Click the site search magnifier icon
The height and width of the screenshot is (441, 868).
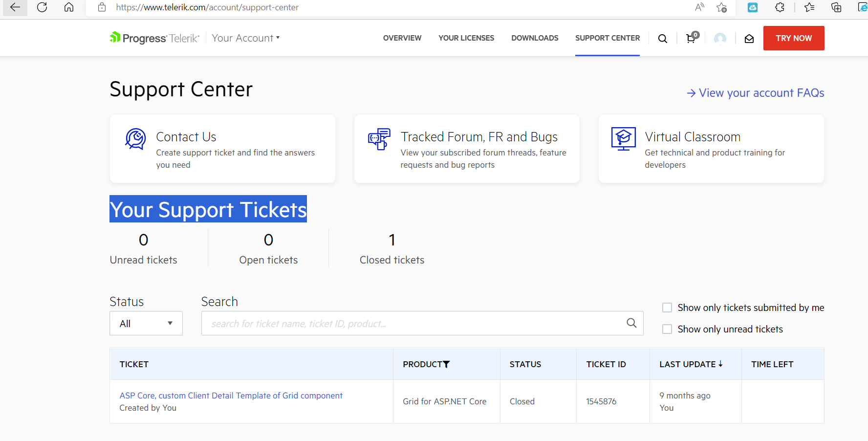click(x=662, y=39)
